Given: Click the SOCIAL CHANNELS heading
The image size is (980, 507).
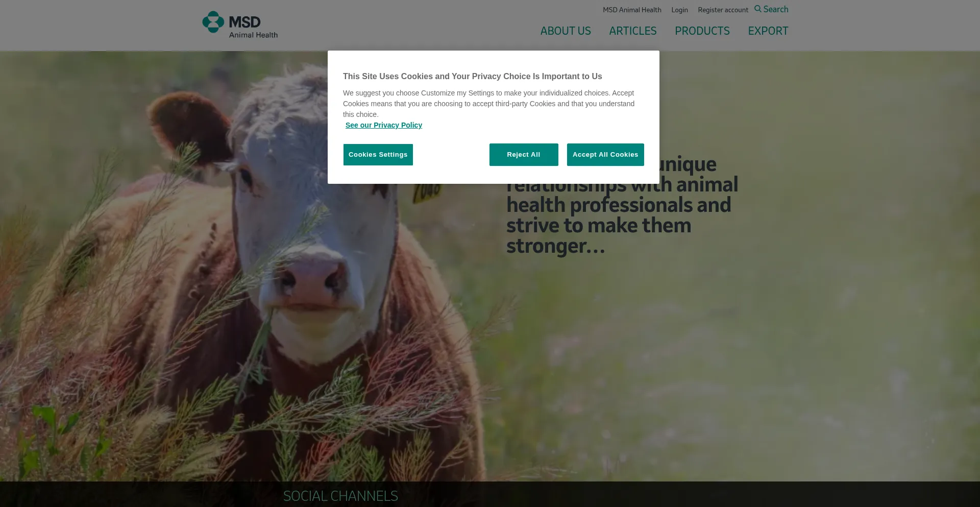Looking at the screenshot, I should click(340, 496).
